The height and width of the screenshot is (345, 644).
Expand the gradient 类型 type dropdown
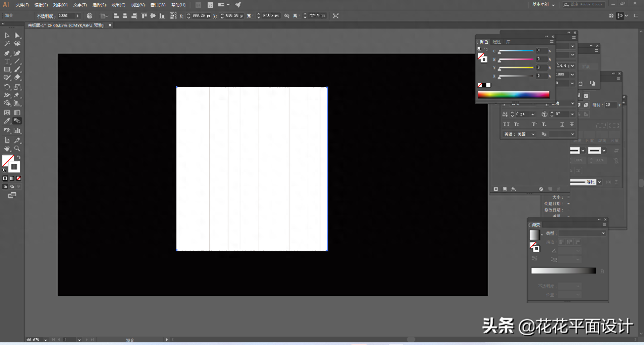pos(582,233)
